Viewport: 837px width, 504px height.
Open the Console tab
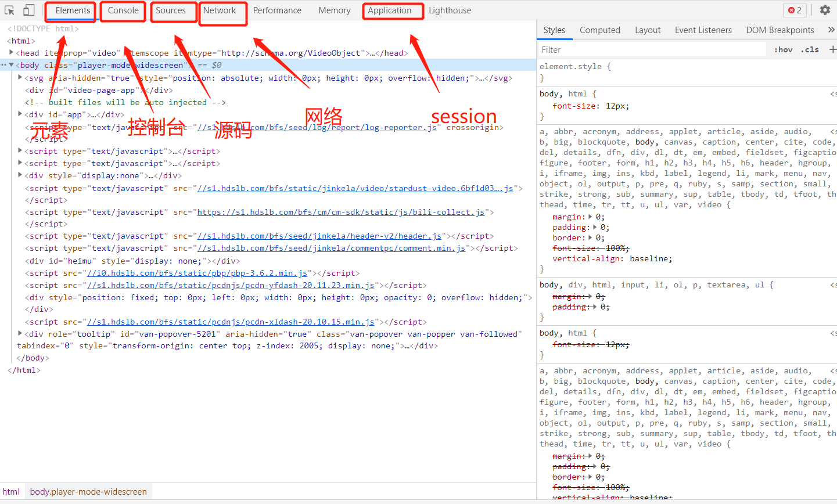(x=123, y=10)
